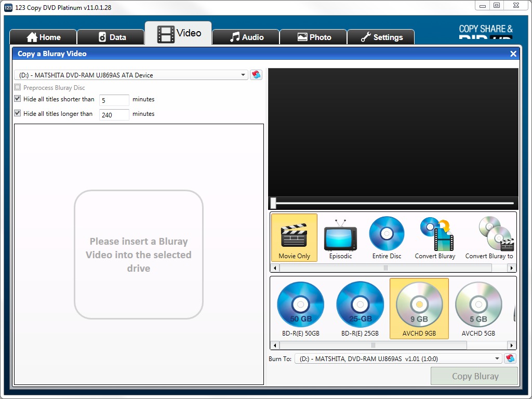Click the Copy Bluray button
Image resolution: width=532 pixels, height=399 pixels.
tap(474, 376)
